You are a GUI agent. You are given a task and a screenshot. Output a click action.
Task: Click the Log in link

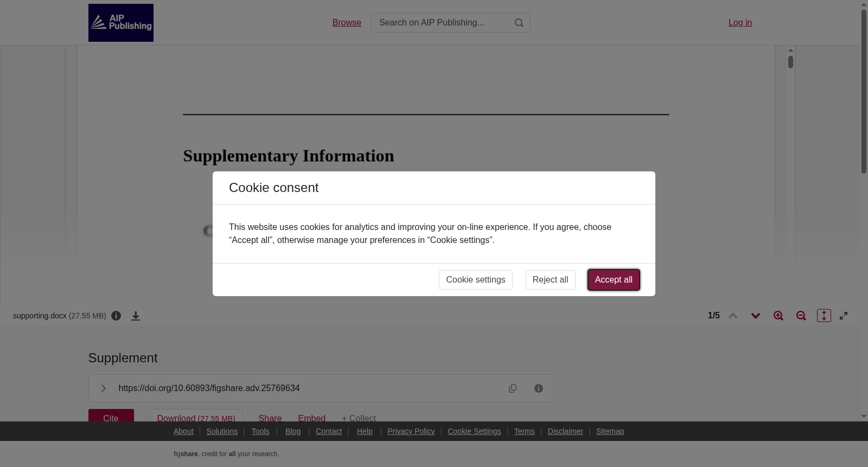[740, 23]
